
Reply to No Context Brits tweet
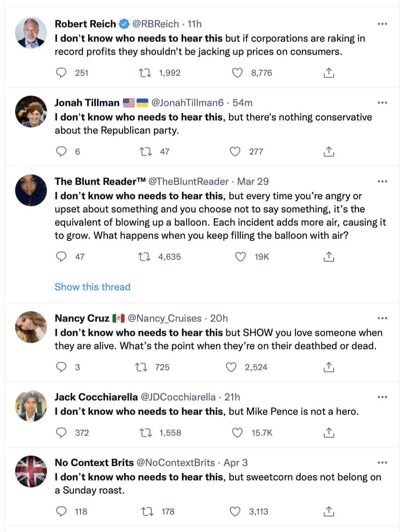[62, 512]
